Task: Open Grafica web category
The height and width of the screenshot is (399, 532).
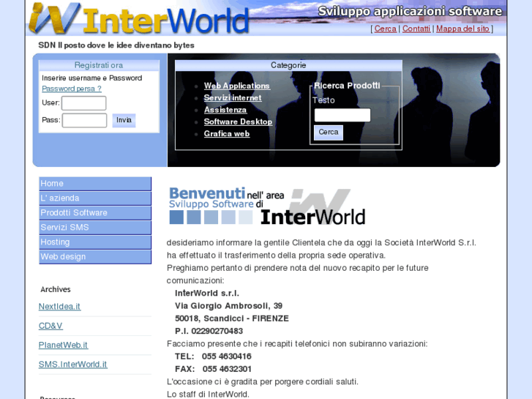Action: [x=227, y=133]
